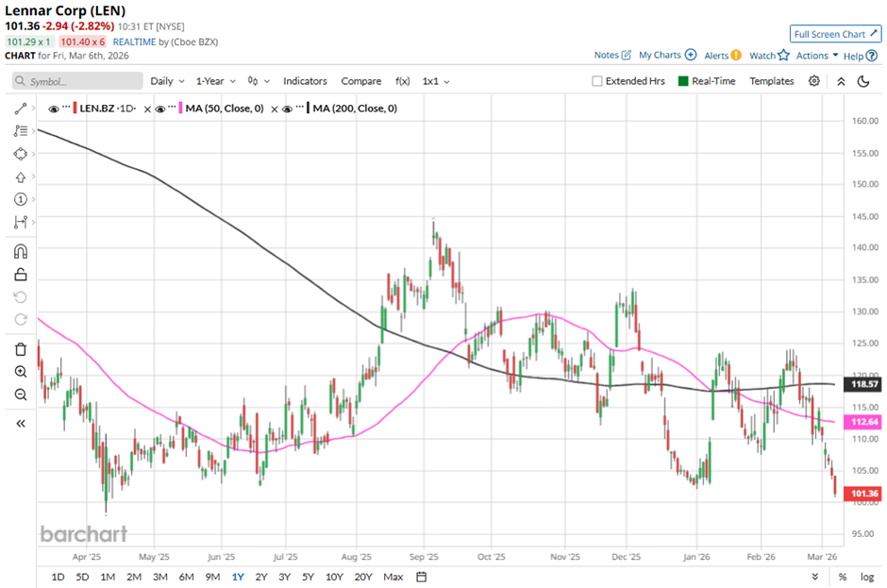Undo the last chart action
The width and height of the screenshot is (887, 588).
coord(21,297)
